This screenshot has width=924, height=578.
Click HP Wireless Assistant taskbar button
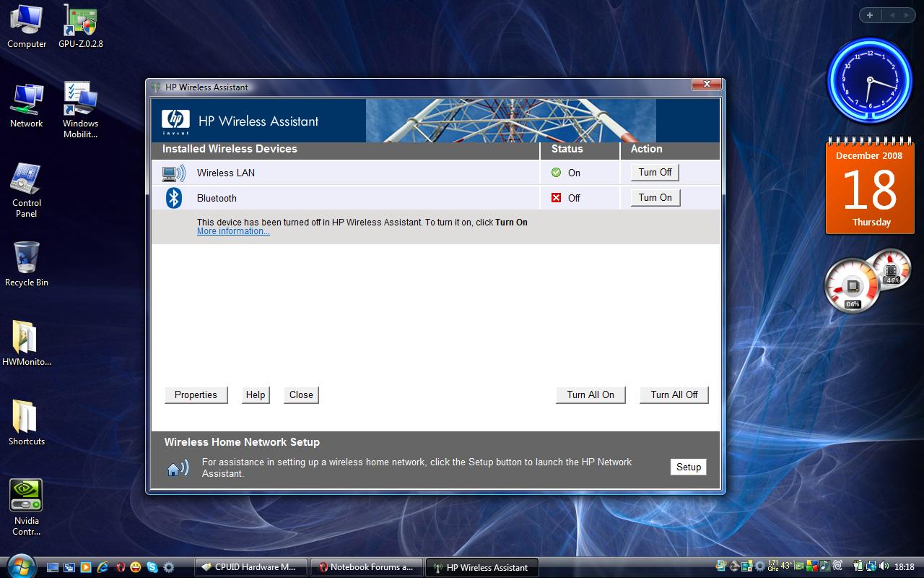pos(481,567)
